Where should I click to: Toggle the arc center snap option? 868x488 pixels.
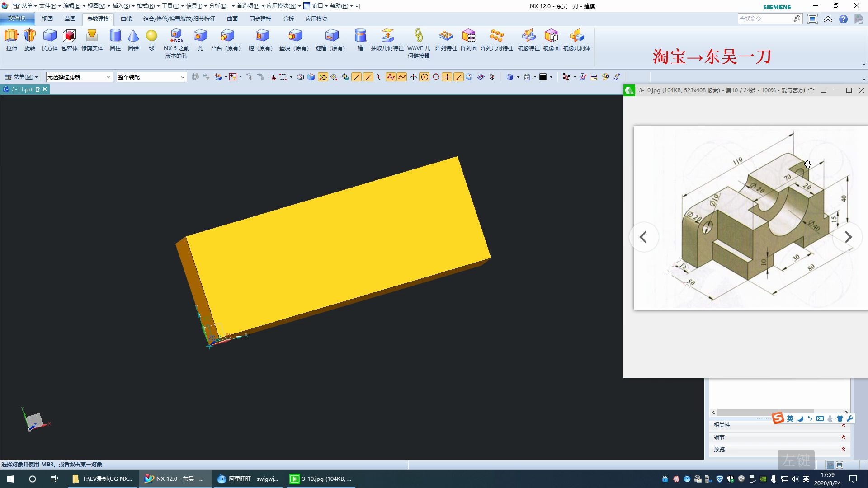pyautogui.click(x=425, y=77)
